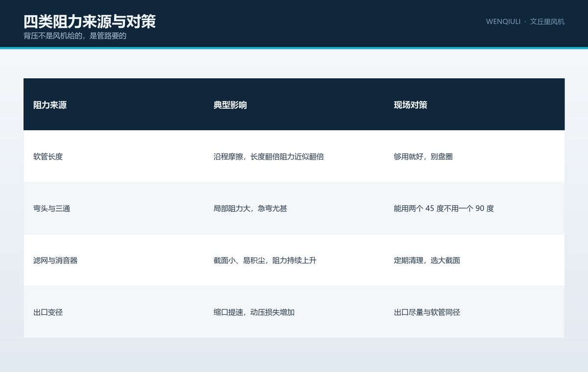
Task: Click the 滤网与消音器 cell
Action: [114, 260]
